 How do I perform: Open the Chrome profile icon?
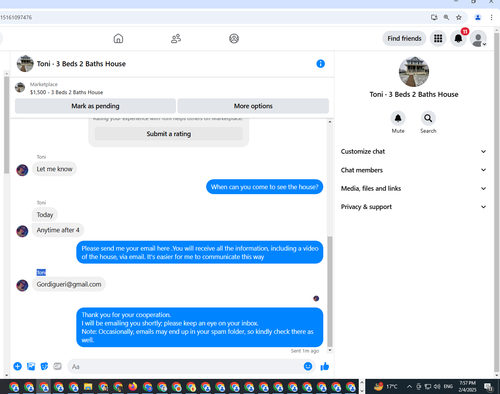coord(478,17)
